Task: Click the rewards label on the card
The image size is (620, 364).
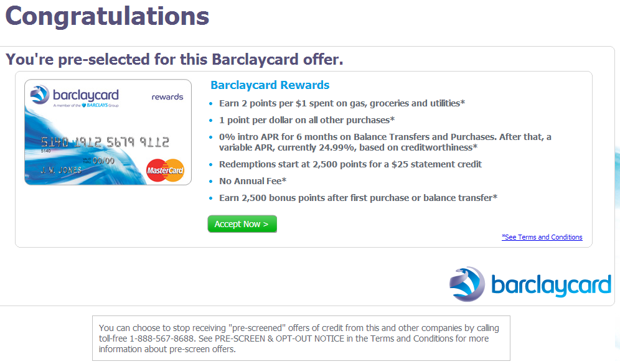Action: pyautogui.click(x=167, y=96)
